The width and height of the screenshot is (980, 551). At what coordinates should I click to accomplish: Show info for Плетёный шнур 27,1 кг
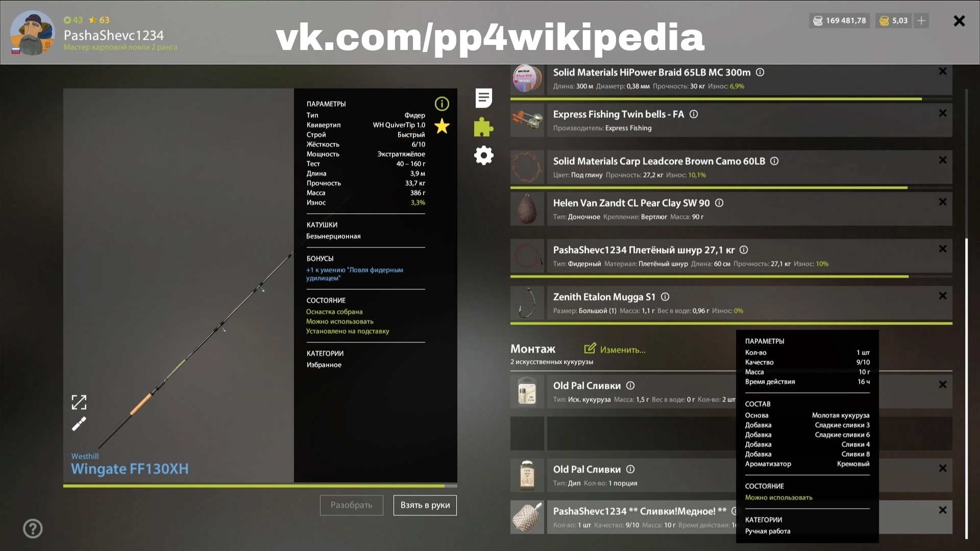743,250
